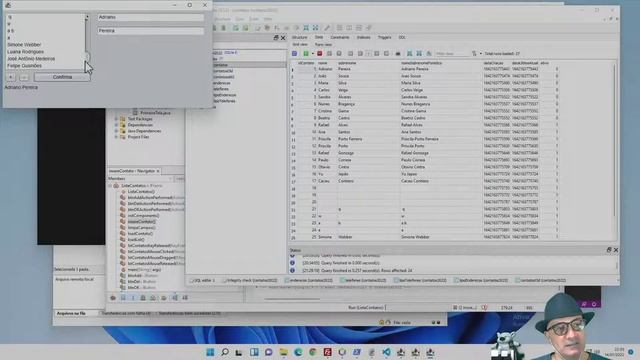Switch to Form view sub-tab
The image size is (640, 360).
click(x=323, y=44)
